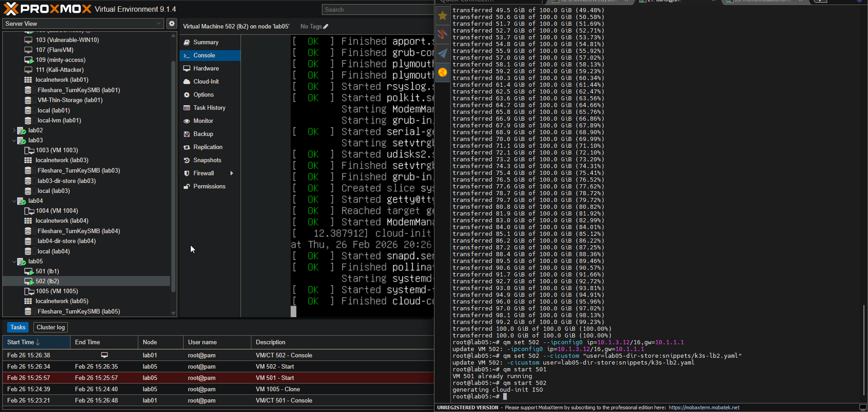The width and height of the screenshot is (868, 412).
Task: Open the mobaxterm.mobatek.net link
Action: tap(704, 407)
